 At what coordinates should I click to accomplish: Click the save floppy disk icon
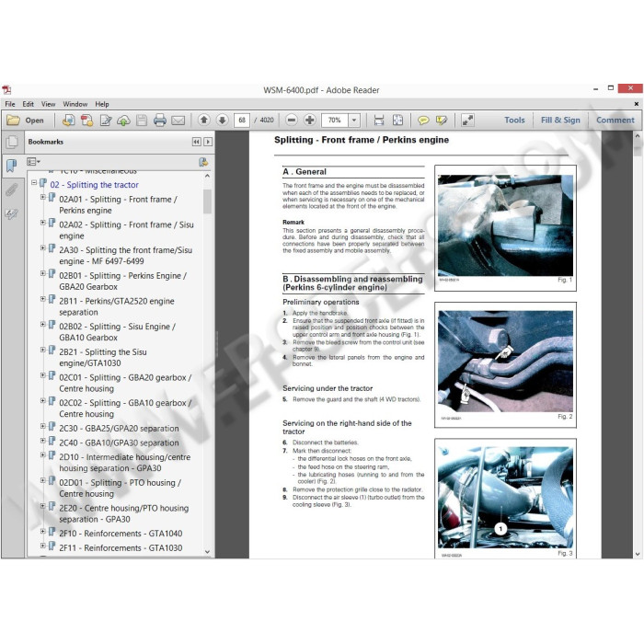(142, 121)
